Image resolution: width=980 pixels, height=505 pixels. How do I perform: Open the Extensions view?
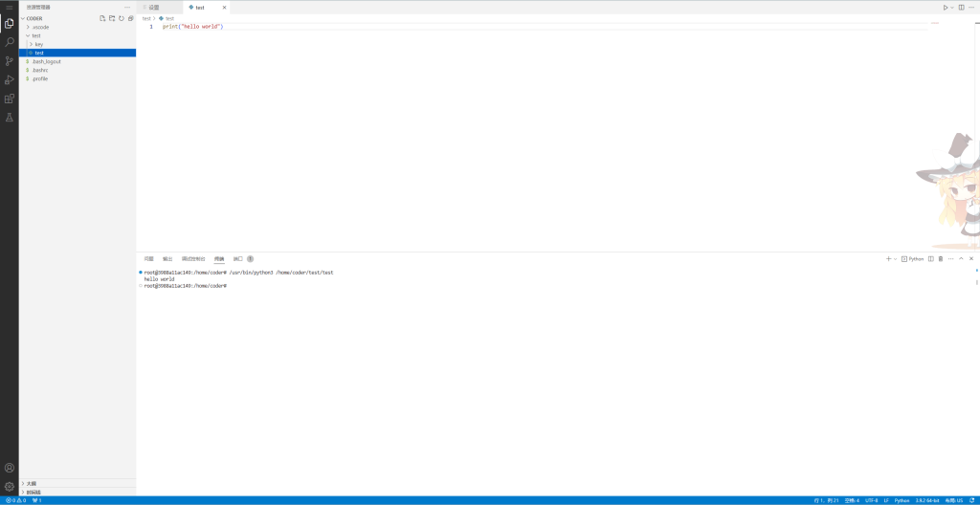10,99
